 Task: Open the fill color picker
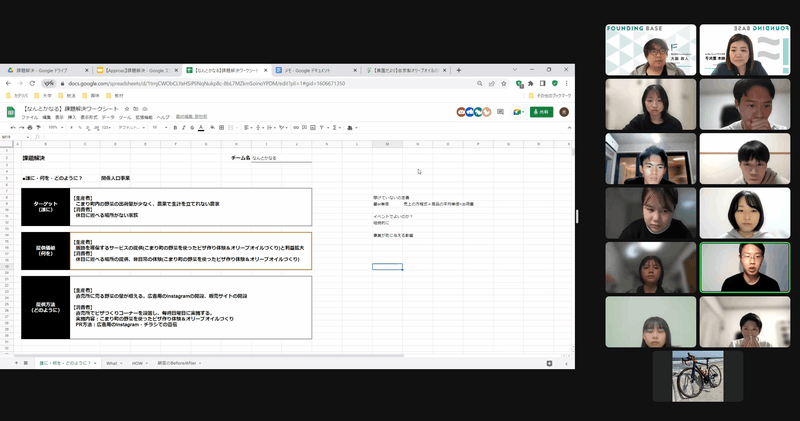(x=213, y=128)
